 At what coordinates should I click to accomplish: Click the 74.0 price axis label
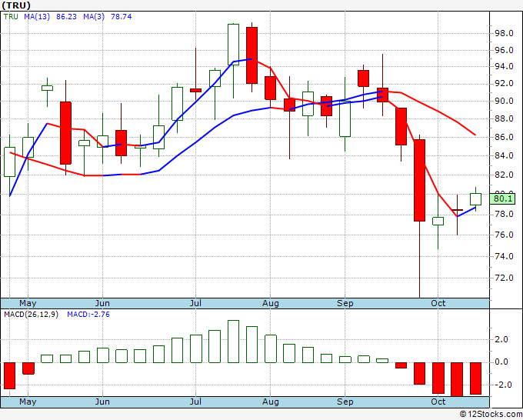pos(504,256)
